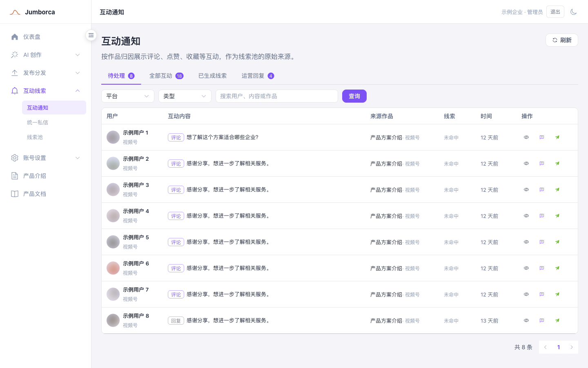Click reply message icon for 示例用户 8
588x368 pixels.
(x=542, y=321)
